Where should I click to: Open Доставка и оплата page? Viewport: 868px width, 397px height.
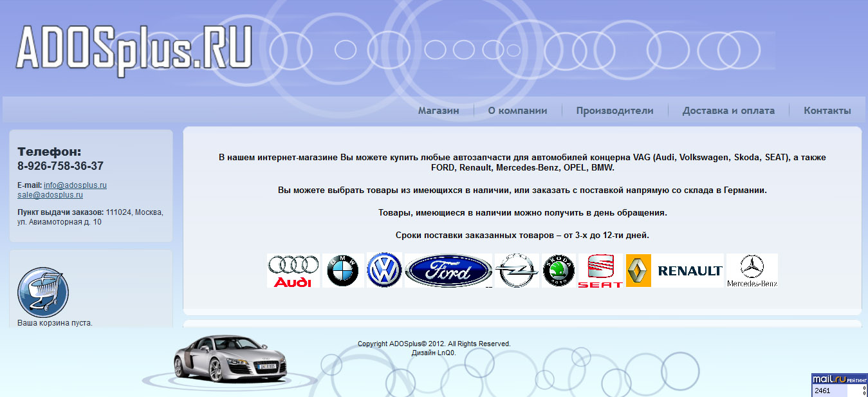tap(728, 110)
